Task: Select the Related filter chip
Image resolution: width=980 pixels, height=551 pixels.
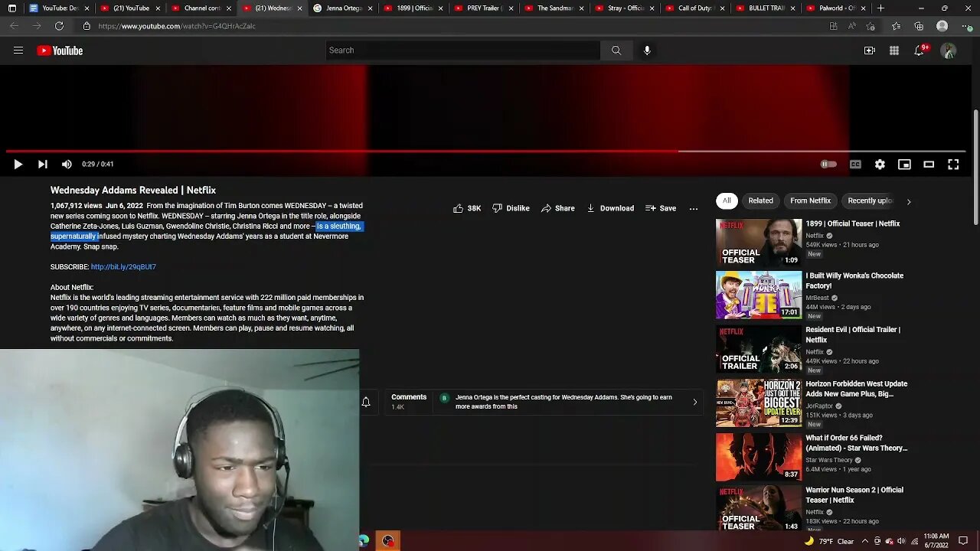Action: click(760, 201)
